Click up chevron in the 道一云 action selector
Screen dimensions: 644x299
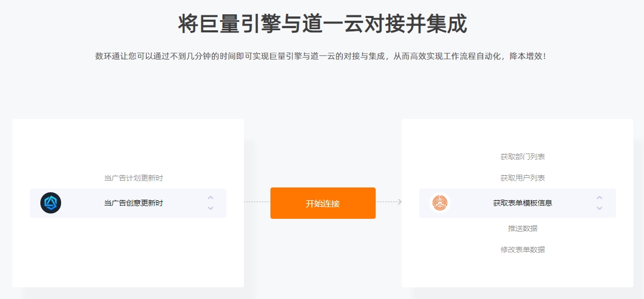[x=599, y=198]
